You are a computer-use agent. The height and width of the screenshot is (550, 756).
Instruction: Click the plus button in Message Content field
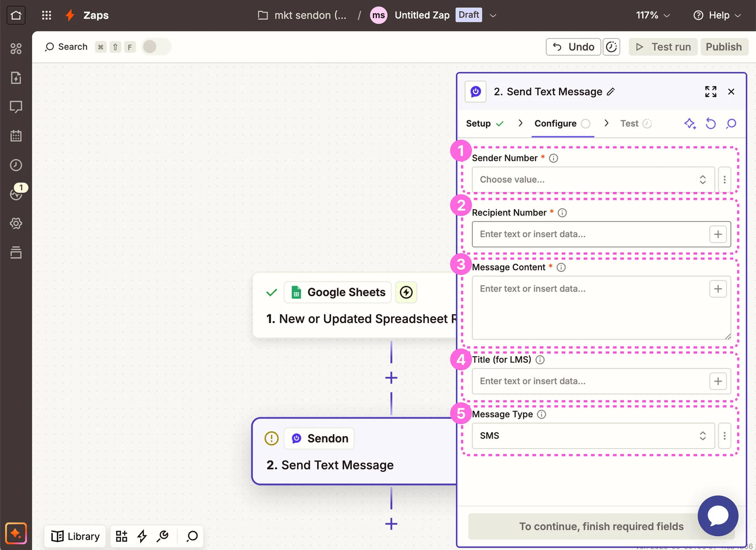[717, 289]
